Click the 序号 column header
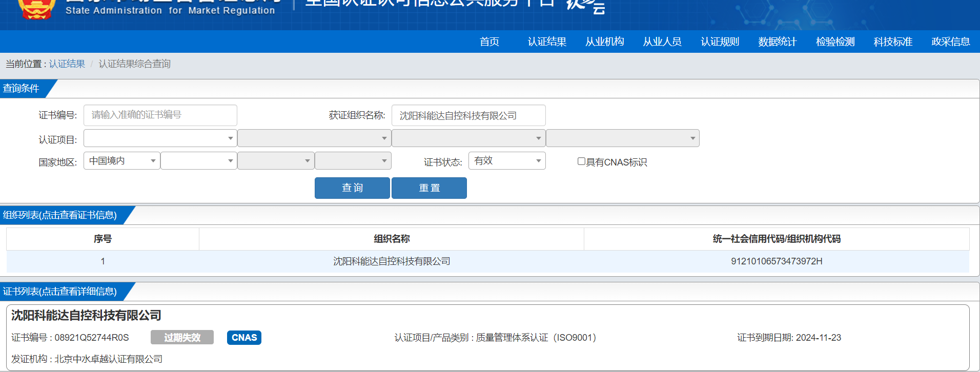The width and height of the screenshot is (980, 372). (x=103, y=239)
